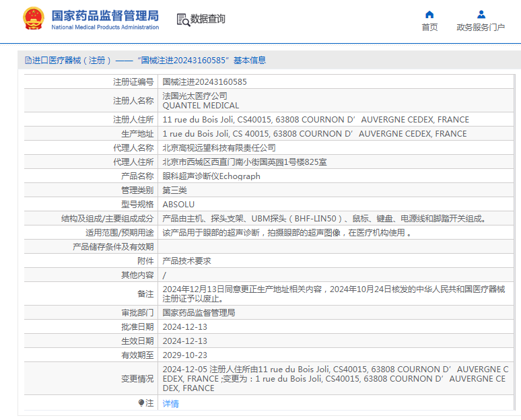Click product name 眼科超声诊断仪Echograph
Viewport: 521px width, 420px height.
coord(211,176)
